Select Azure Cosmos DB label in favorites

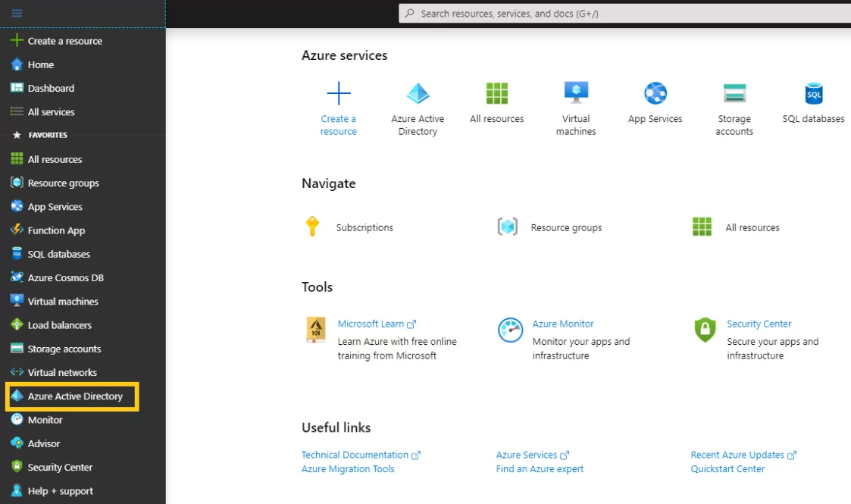click(66, 277)
